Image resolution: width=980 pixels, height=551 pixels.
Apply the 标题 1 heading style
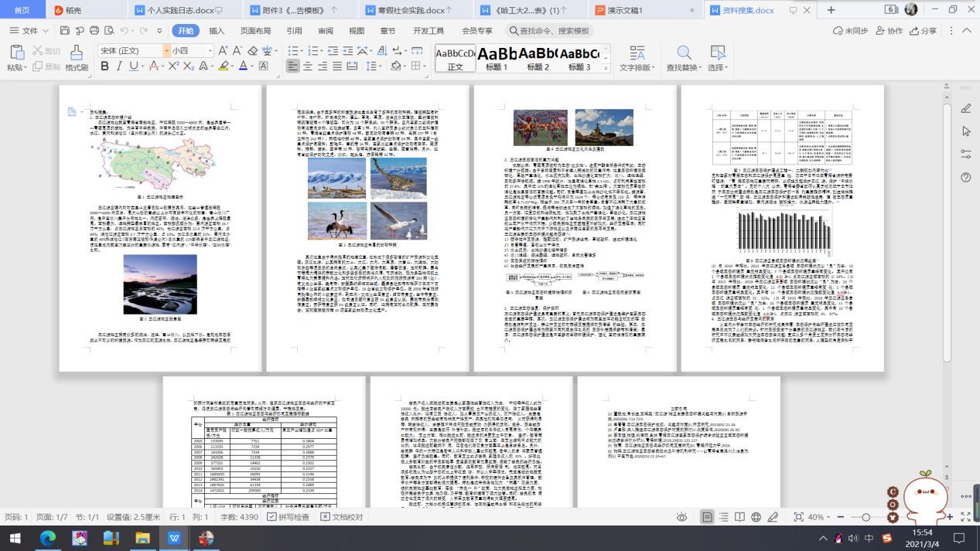(497, 59)
